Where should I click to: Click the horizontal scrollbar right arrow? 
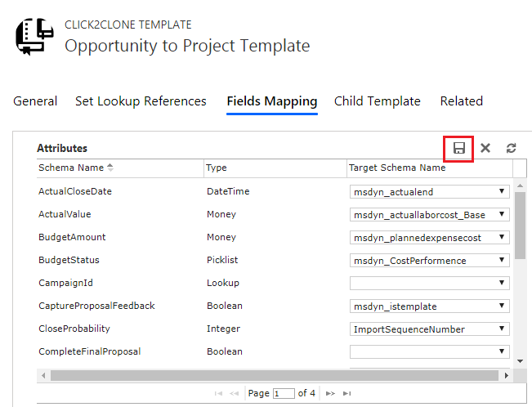(x=506, y=375)
